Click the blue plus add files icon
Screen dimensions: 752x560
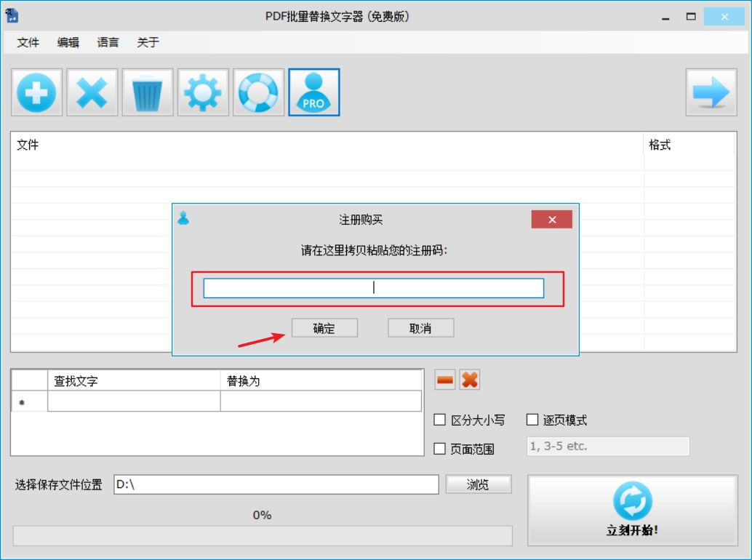pyautogui.click(x=36, y=92)
